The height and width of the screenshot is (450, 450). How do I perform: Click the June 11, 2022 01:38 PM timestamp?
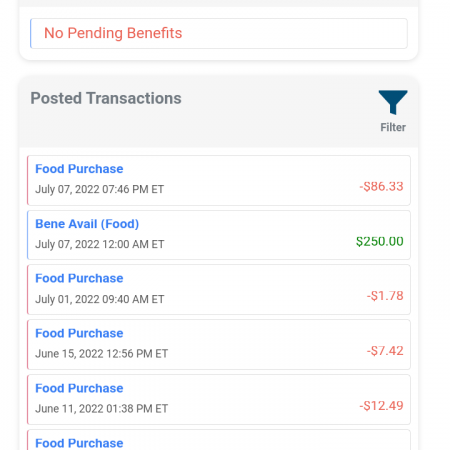pyautogui.click(x=102, y=409)
